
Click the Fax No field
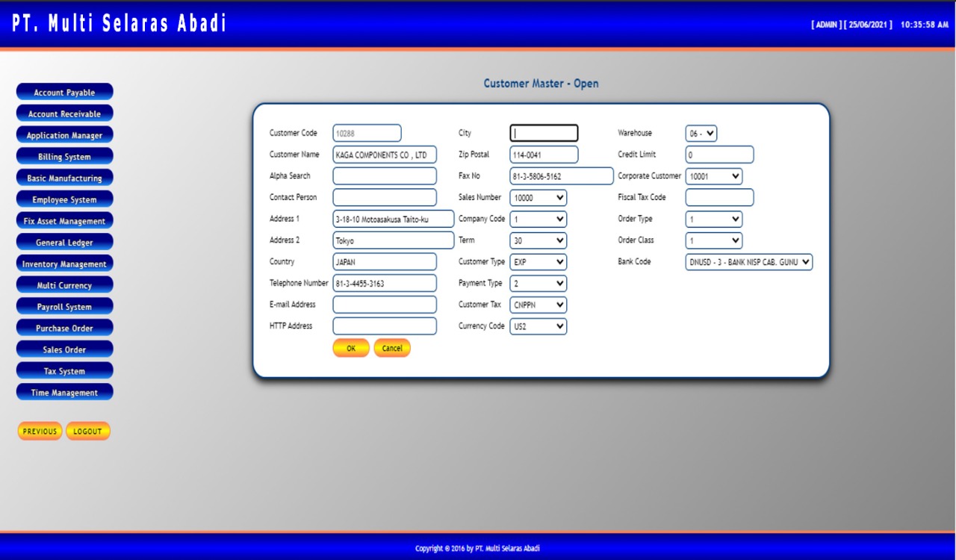point(562,176)
